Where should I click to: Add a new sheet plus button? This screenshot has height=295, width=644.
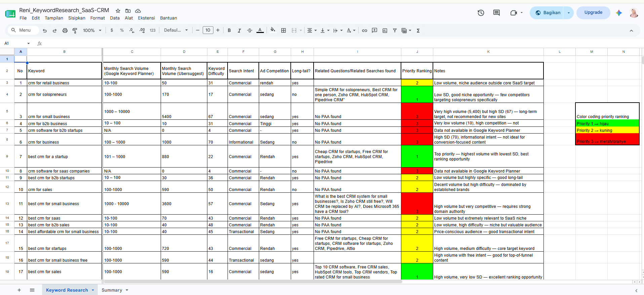click(x=19, y=290)
